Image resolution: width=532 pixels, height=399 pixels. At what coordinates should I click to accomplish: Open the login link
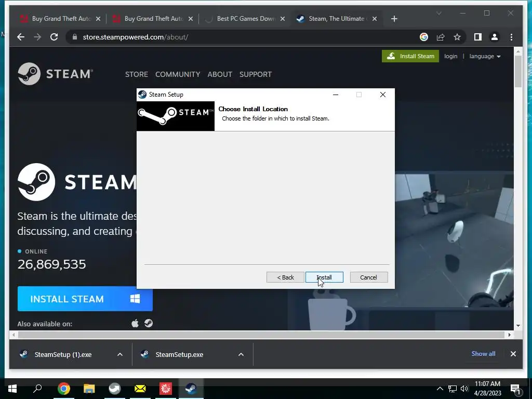point(450,56)
